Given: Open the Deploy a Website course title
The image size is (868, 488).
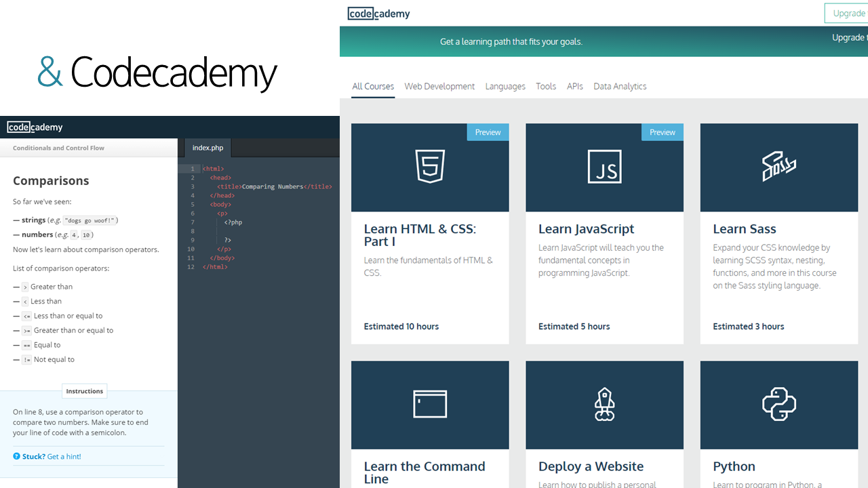Looking at the screenshot, I should point(591,466).
